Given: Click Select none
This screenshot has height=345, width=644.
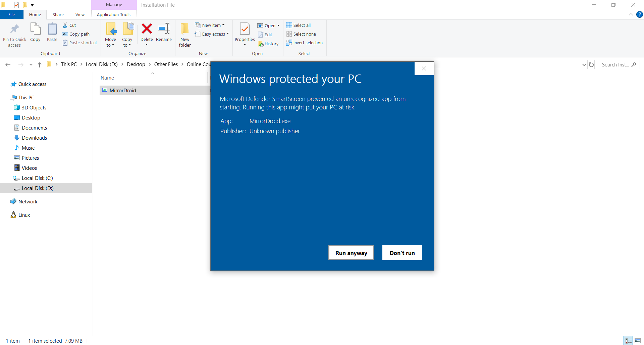Looking at the screenshot, I should click(x=301, y=34).
